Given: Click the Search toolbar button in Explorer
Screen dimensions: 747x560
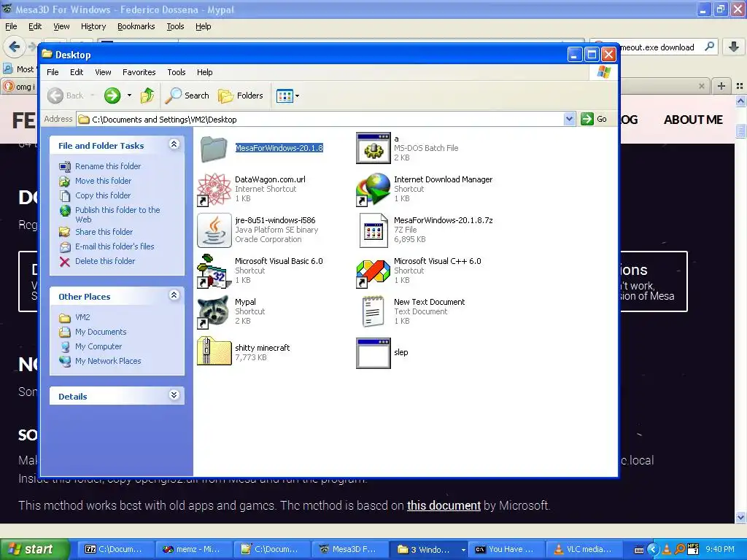Looking at the screenshot, I should [187, 96].
